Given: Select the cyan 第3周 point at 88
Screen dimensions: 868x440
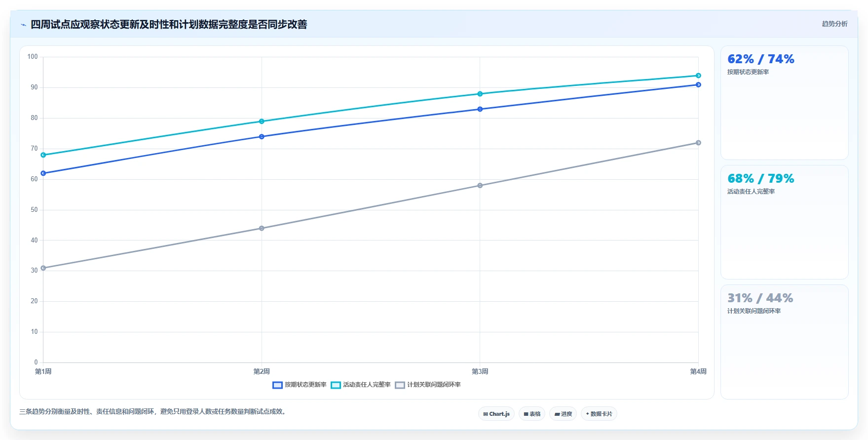Looking at the screenshot, I should [x=480, y=94].
